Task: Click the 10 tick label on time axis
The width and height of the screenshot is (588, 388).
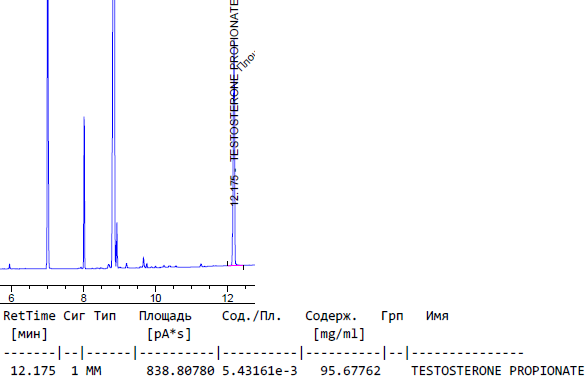Action: [156, 298]
